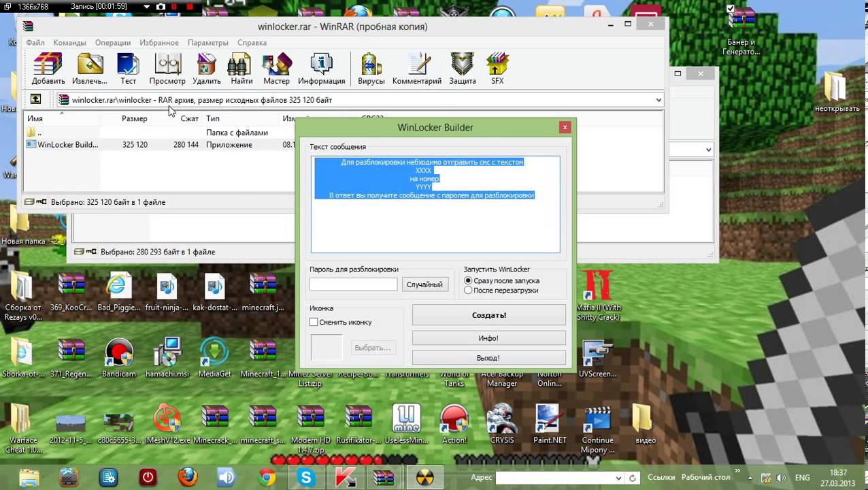Screen dimensions: 868x490
Task: Open the CRYSIS desktop icon
Action: point(502,424)
